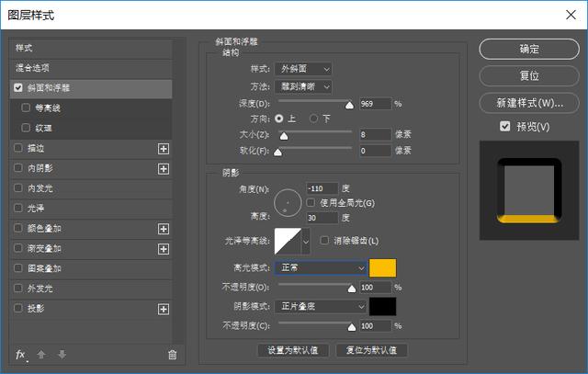Click highlight 不透明度(O) slider handle
This screenshot has height=374, width=588.
point(352,289)
